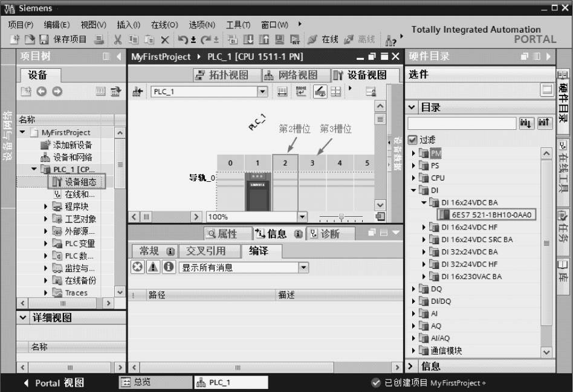Collapse the 详细视图 section

(23, 318)
